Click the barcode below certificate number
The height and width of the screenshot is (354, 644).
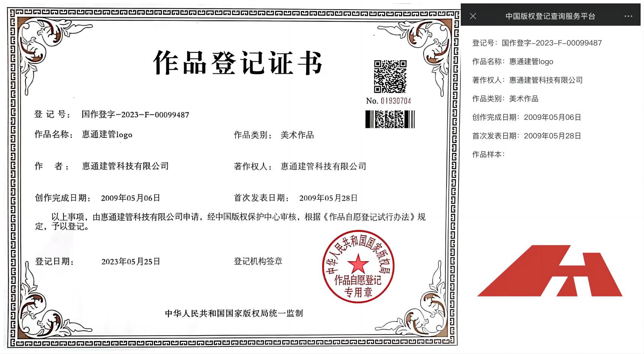point(390,119)
